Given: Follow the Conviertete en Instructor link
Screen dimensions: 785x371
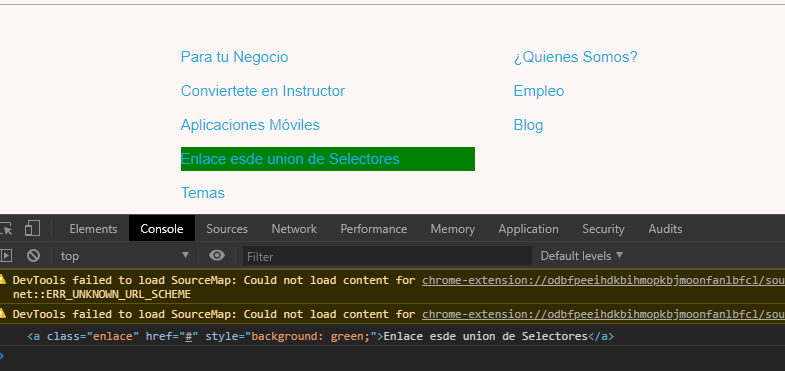Looking at the screenshot, I should 263,91.
